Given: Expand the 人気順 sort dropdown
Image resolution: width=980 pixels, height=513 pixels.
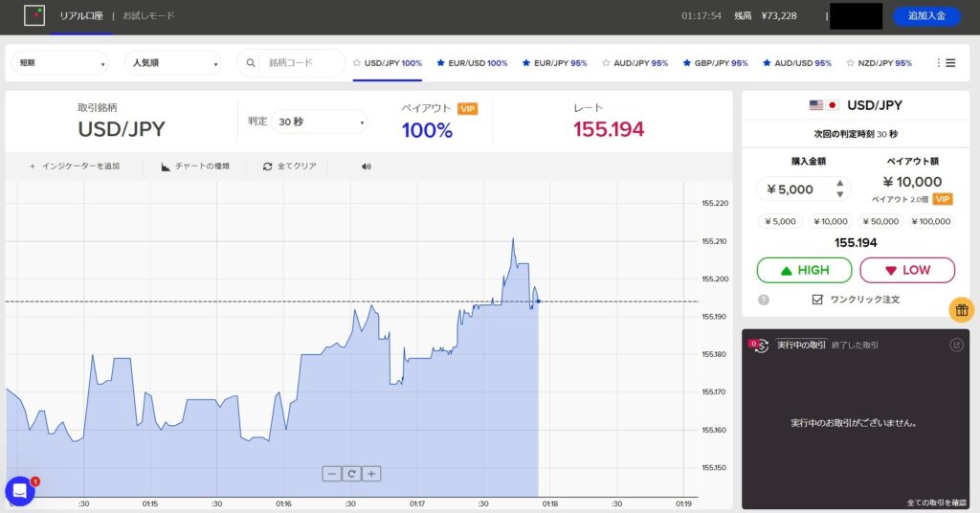Looking at the screenshot, I should [172, 64].
